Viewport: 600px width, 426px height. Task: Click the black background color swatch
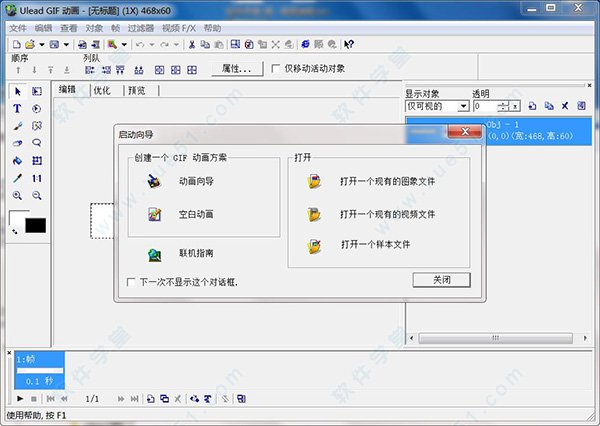point(36,225)
